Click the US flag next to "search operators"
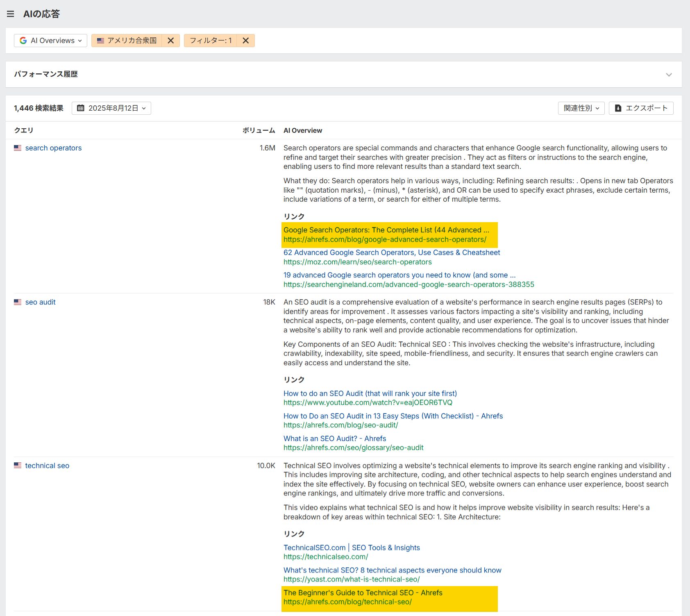This screenshot has height=616, width=690. click(17, 148)
